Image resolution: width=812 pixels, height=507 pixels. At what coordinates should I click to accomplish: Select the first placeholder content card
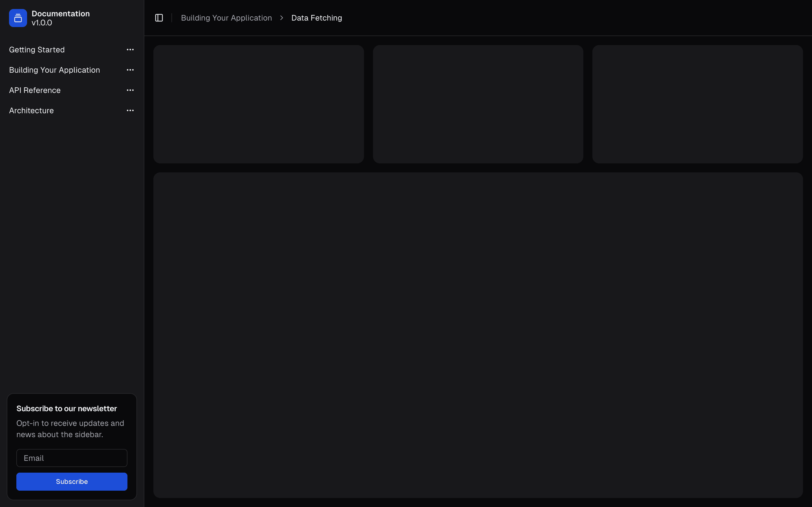pyautogui.click(x=258, y=104)
